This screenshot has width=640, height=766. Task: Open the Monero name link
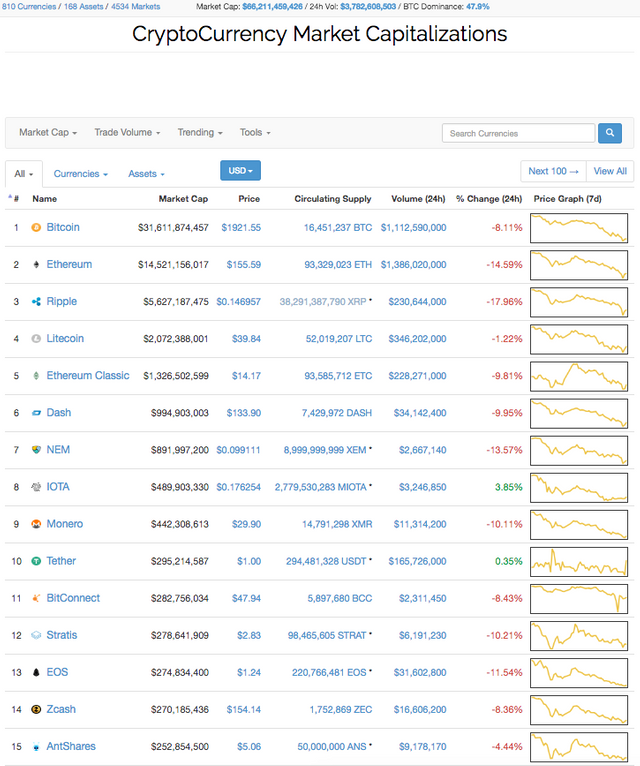coord(64,524)
